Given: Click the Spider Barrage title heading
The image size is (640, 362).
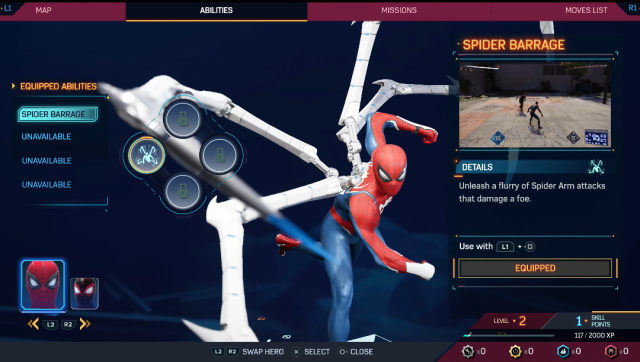Looking at the screenshot, I should click(513, 45).
